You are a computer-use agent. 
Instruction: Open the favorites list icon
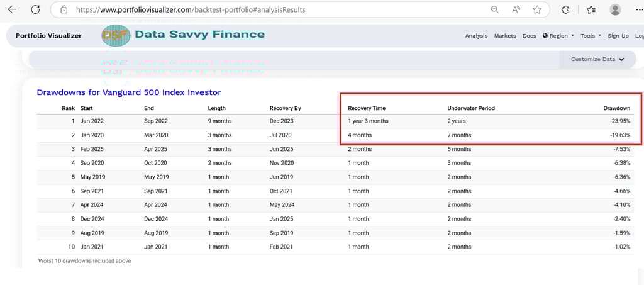(x=591, y=10)
